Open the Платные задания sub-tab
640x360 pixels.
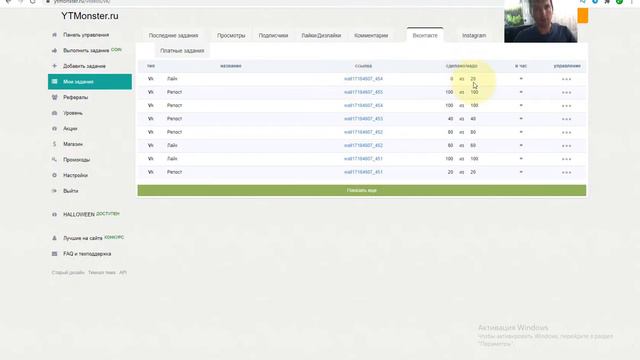coord(182,51)
